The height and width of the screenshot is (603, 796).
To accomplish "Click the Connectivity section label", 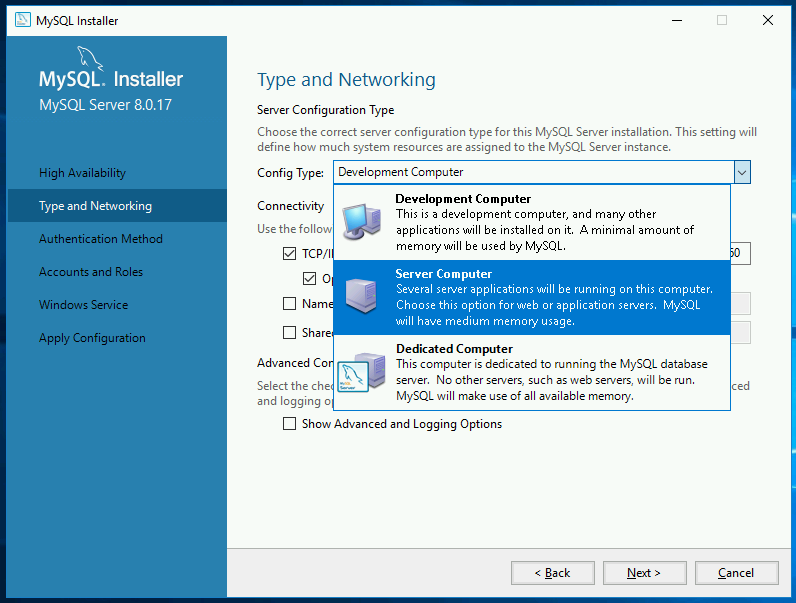I will pos(290,206).
